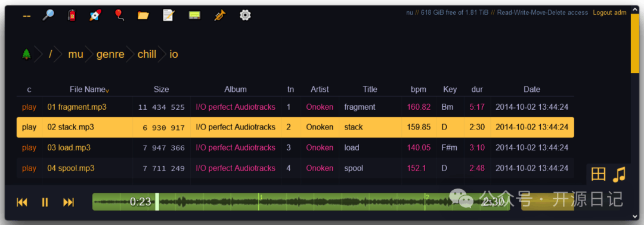Toggle the music note player icon
Screen dimensions: 644x225
pyautogui.click(x=618, y=174)
